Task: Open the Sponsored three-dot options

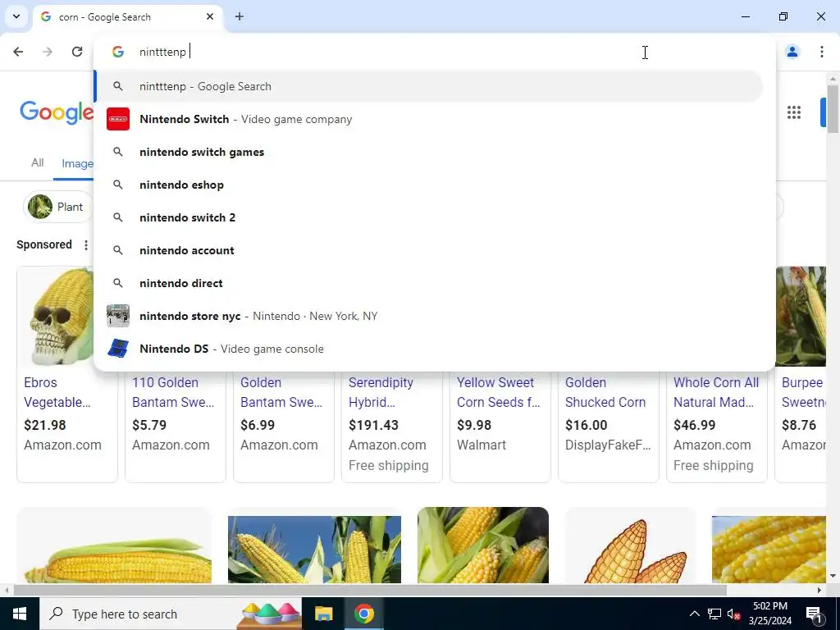Action: tap(85, 244)
